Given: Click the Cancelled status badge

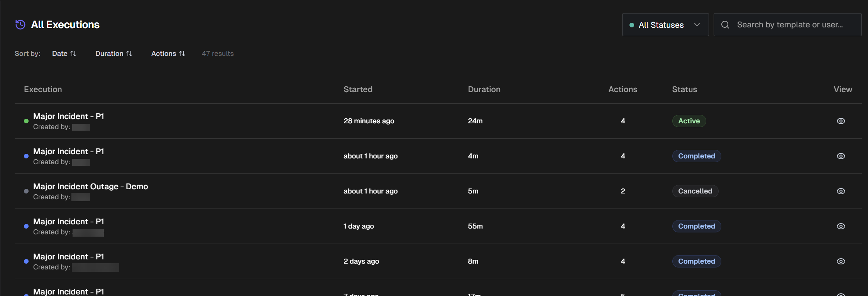Looking at the screenshot, I should 695,191.
